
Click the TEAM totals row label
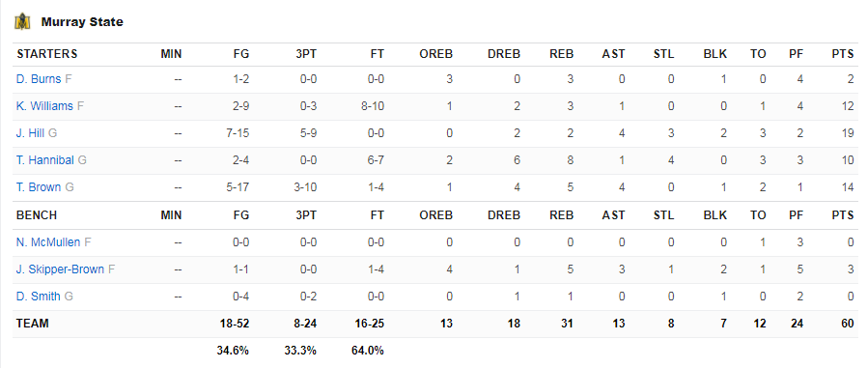(33, 324)
